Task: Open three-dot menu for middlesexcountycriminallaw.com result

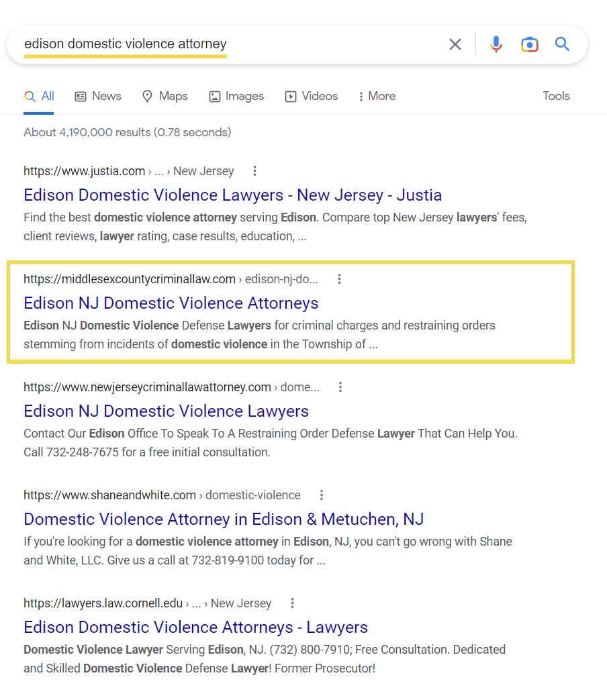Action: tap(340, 279)
